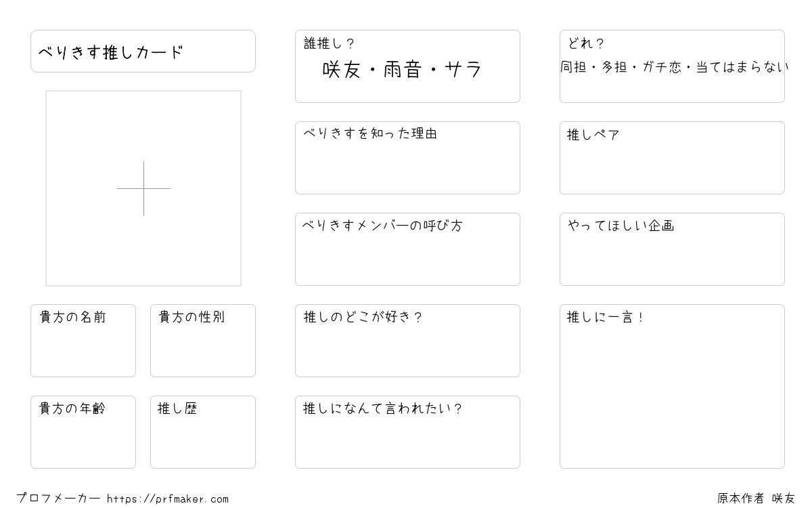Click the 貴方の名前 field
Screen dimensions: 812x508
pyautogui.click(x=83, y=341)
